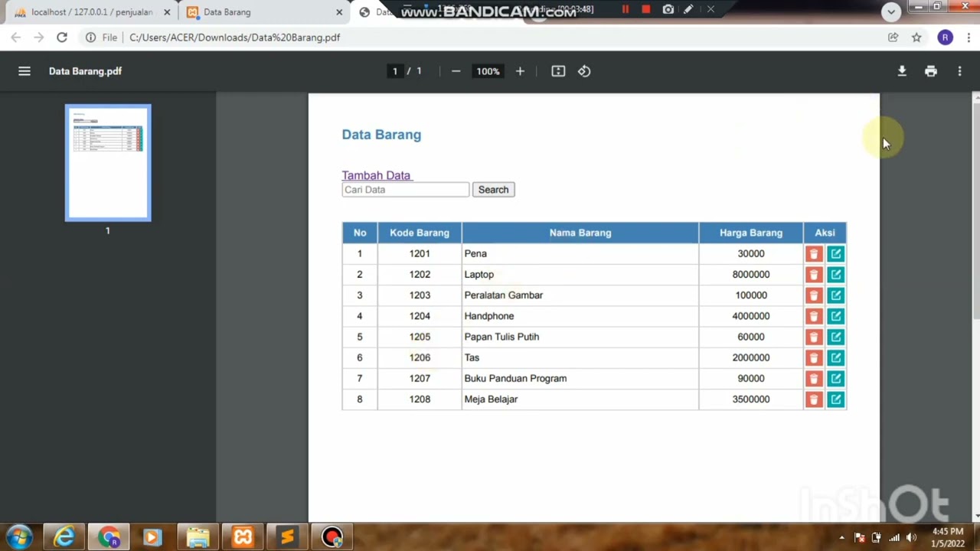Click the Buku Panduan Program cell
The width and height of the screenshot is (980, 551).
580,378
